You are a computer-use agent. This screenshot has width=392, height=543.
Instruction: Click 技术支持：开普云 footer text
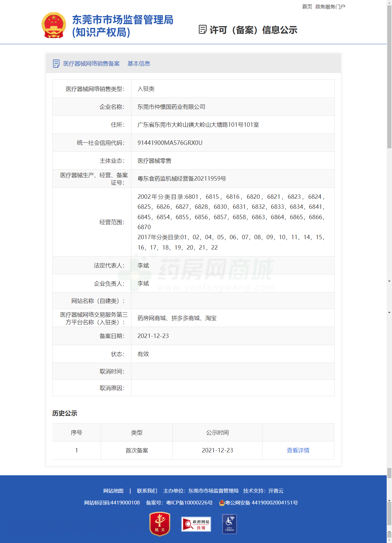pos(263,491)
